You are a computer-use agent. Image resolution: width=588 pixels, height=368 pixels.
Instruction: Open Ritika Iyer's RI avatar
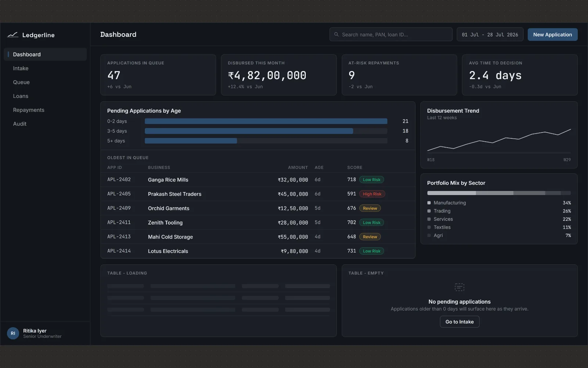[13, 333]
